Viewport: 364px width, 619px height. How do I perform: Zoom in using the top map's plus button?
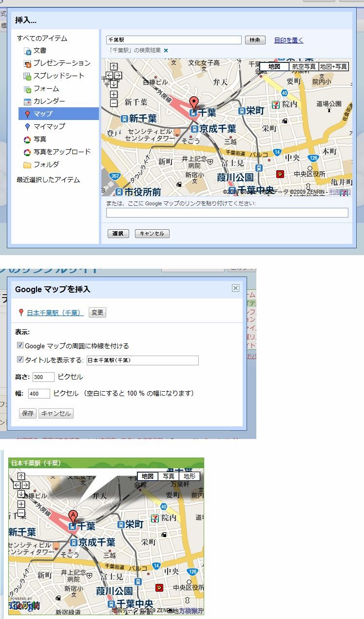click(x=114, y=94)
